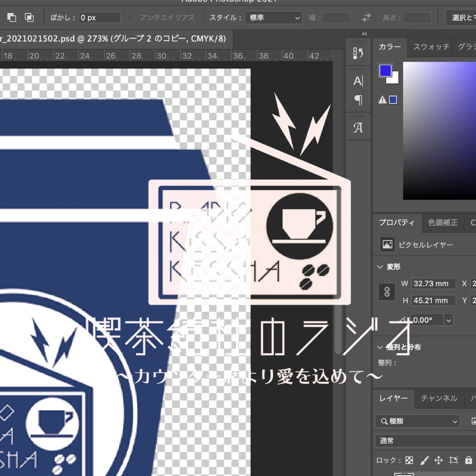The image size is (476, 476).
Task: Open the Glyphs panel icon
Action: (x=358, y=128)
